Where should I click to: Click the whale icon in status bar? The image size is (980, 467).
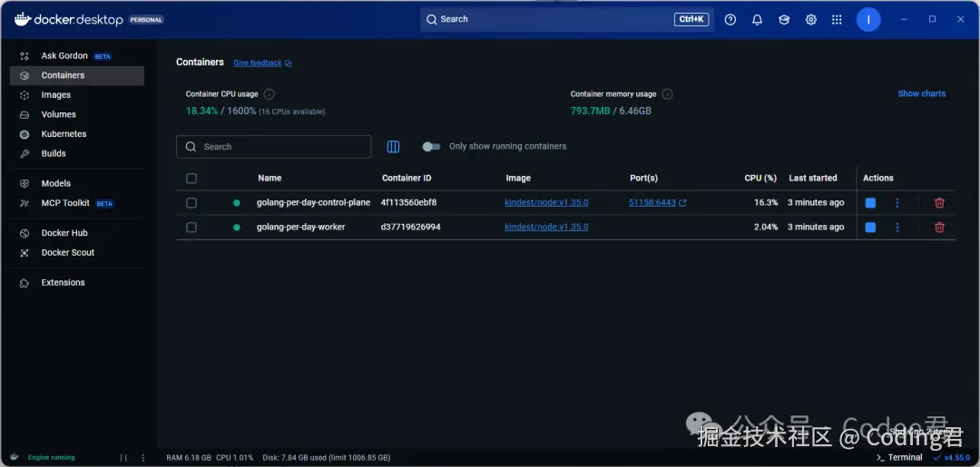tap(15, 457)
